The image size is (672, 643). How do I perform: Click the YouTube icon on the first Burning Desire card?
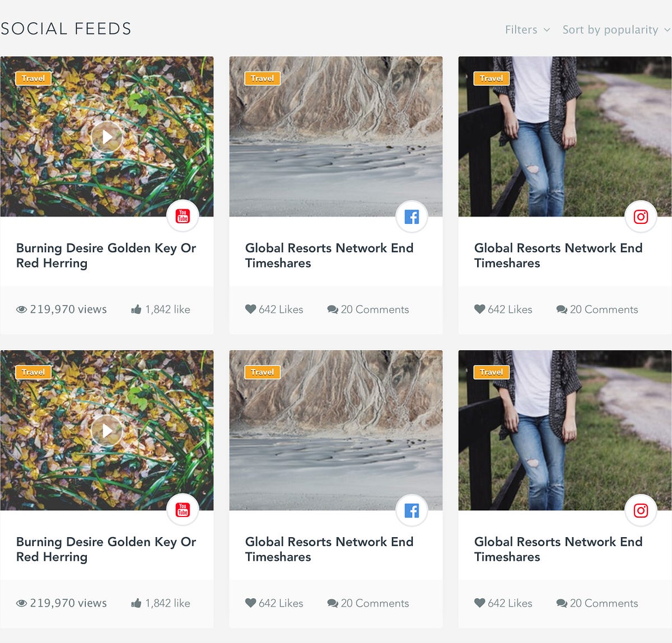pos(183,216)
